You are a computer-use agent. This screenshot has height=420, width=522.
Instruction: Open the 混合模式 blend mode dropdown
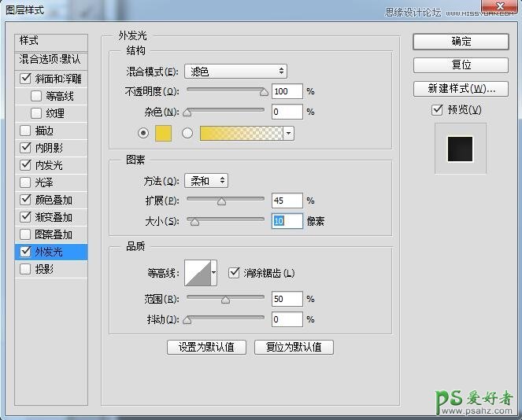click(x=235, y=72)
